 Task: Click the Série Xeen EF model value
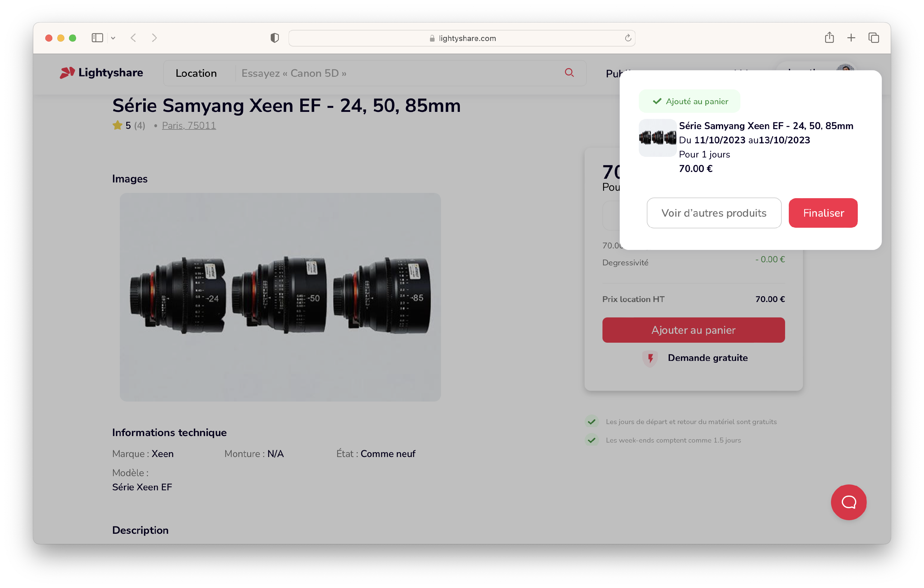142,487
